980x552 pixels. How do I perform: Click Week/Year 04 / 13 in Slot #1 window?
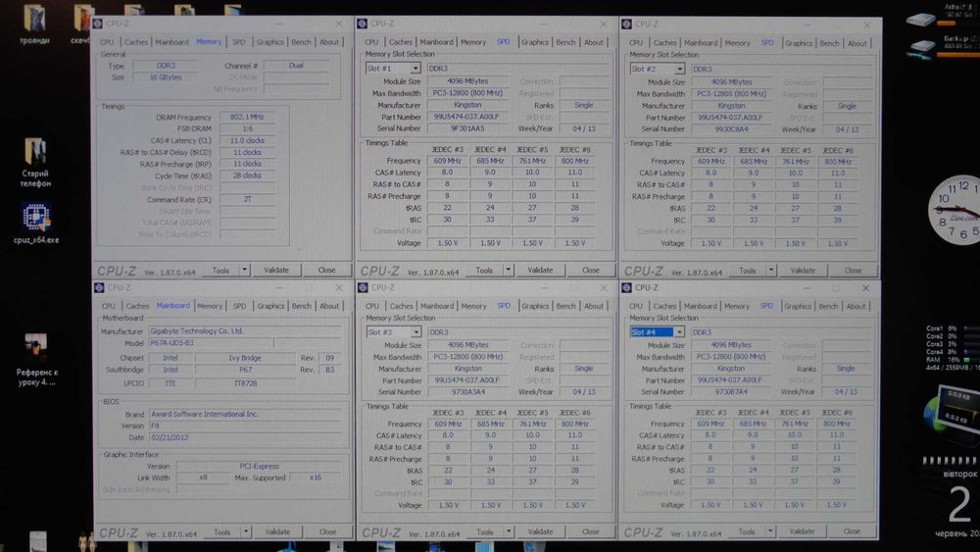pos(584,128)
